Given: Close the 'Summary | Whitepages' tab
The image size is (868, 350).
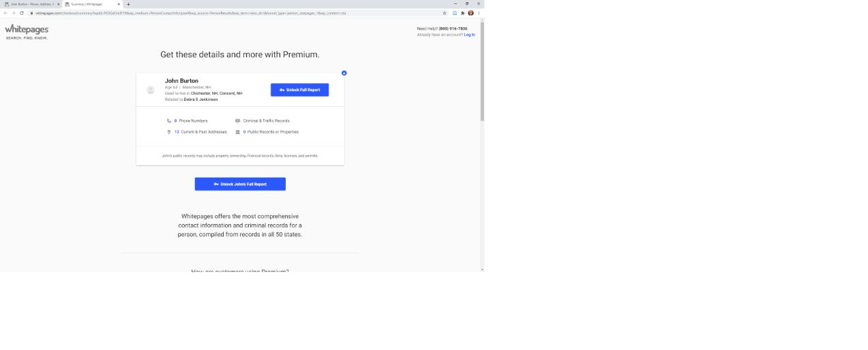Looking at the screenshot, I should click(119, 4).
